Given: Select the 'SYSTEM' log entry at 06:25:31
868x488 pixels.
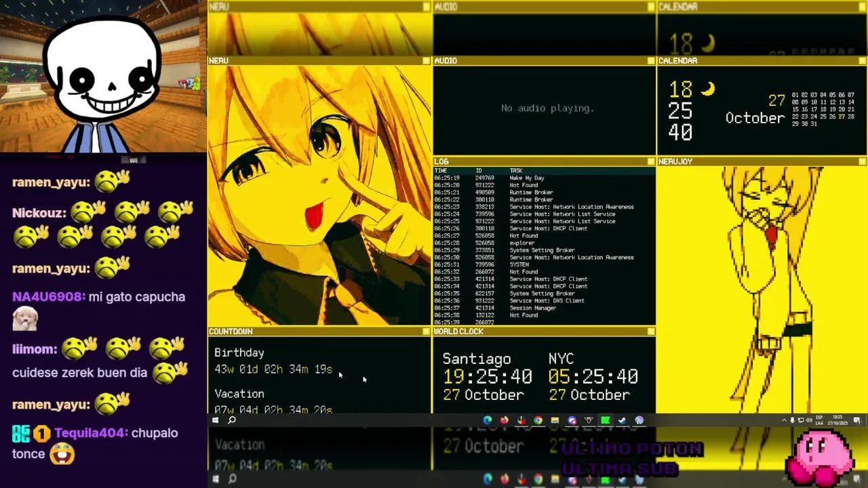Looking at the screenshot, I should pyautogui.click(x=545, y=264).
